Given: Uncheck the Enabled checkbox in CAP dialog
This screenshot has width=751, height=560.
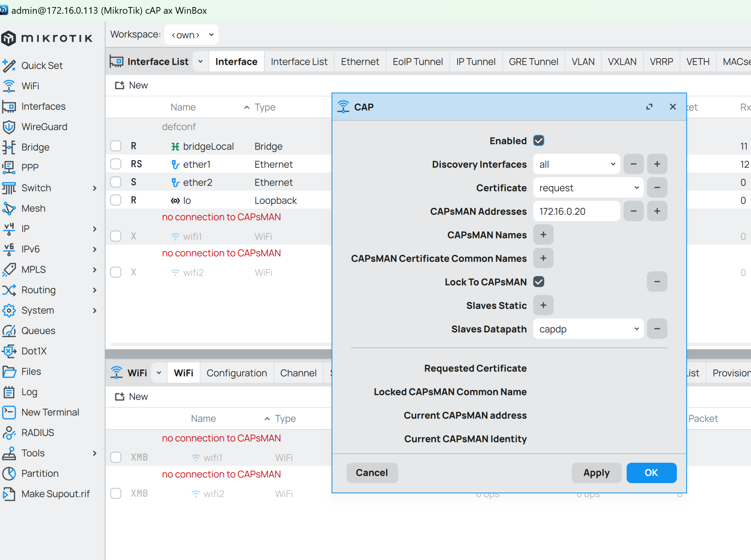Looking at the screenshot, I should point(539,141).
